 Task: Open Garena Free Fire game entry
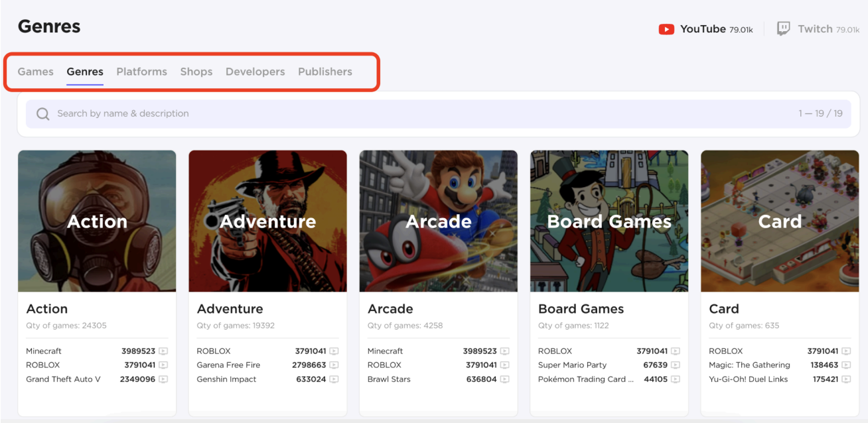click(228, 365)
